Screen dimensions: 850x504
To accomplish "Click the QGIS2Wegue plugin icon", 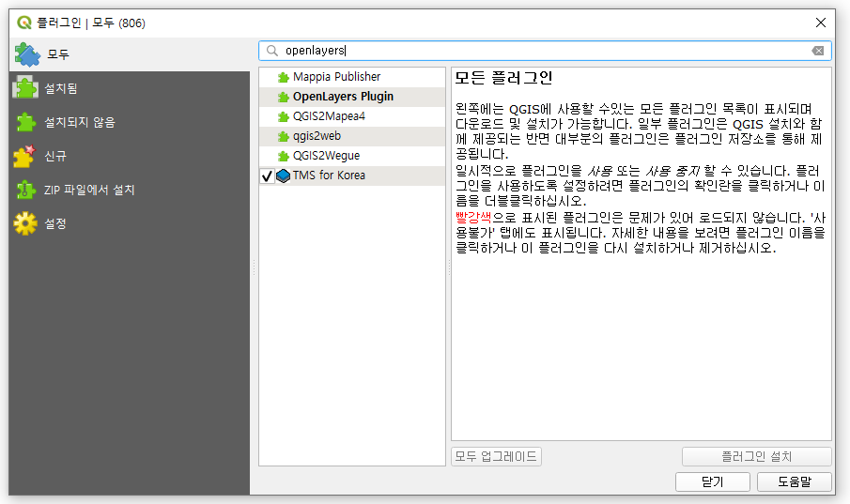I will [x=283, y=156].
